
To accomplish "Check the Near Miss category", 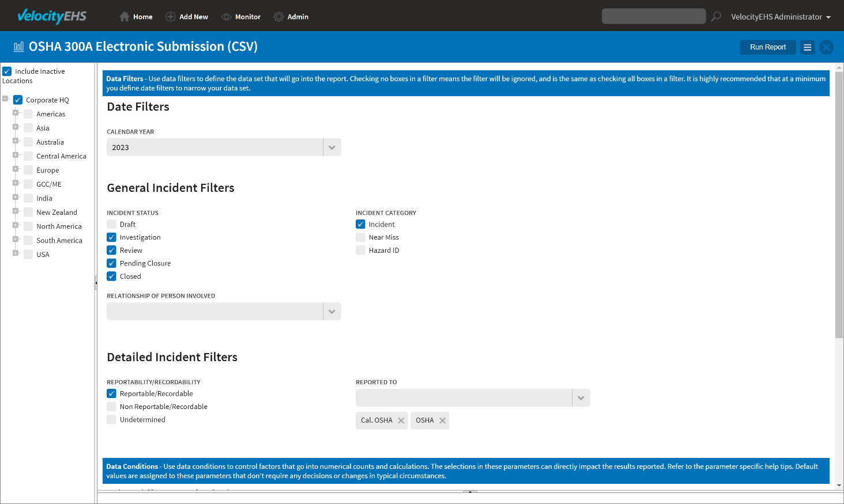I will 361,237.
